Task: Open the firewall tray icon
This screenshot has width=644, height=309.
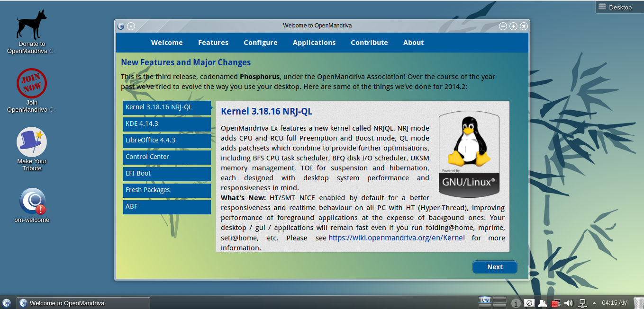Action: tap(556, 303)
